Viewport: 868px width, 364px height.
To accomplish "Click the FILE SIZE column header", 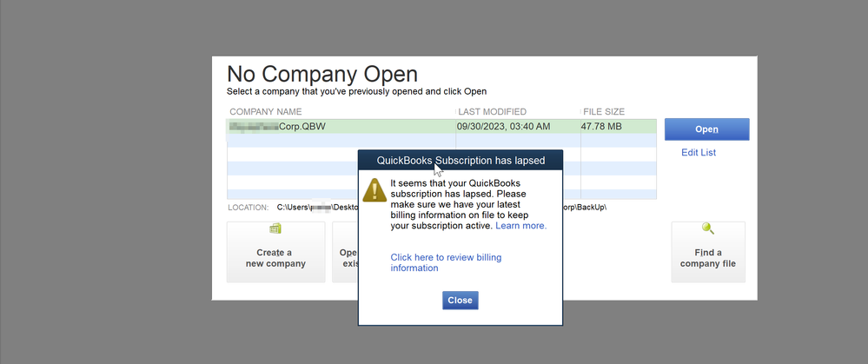I will click(x=604, y=112).
